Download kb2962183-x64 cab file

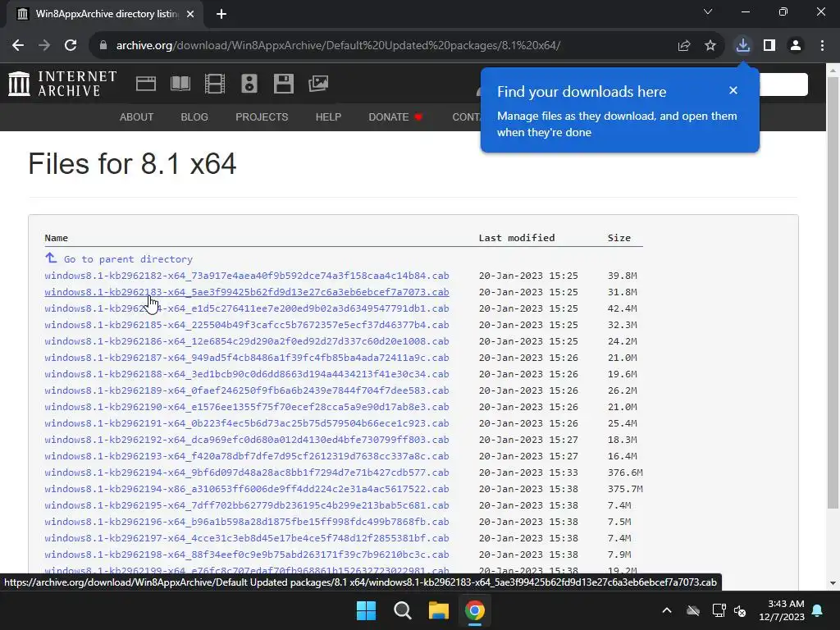coord(246,292)
